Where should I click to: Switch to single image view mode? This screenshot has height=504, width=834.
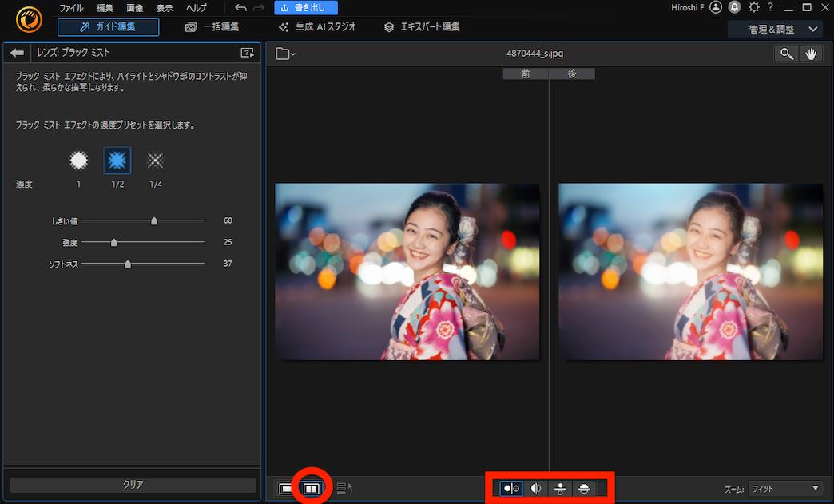(287, 488)
